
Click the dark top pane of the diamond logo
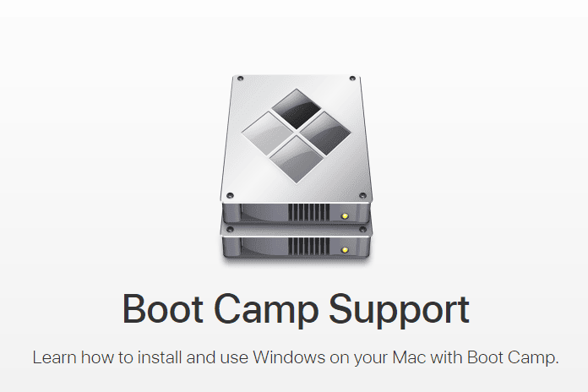pyautogui.click(x=297, y=109)
